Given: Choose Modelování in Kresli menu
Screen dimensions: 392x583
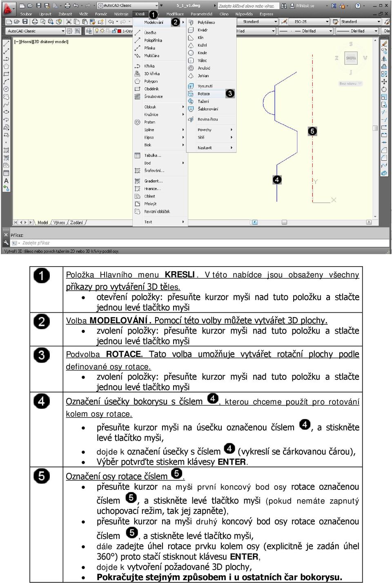Looking at the screenshot, I should pyautogui.click(x=160, y=22).
